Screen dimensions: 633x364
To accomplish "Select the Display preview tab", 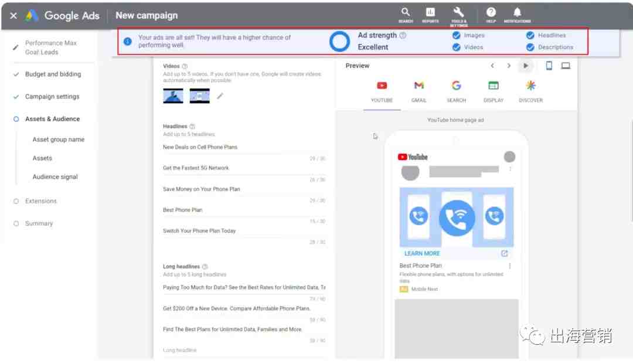I will [494, 92].
